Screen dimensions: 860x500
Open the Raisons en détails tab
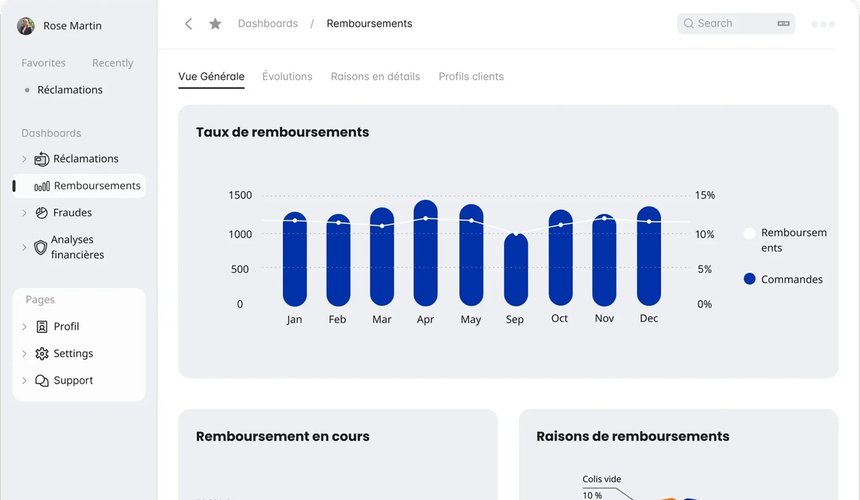375,77
